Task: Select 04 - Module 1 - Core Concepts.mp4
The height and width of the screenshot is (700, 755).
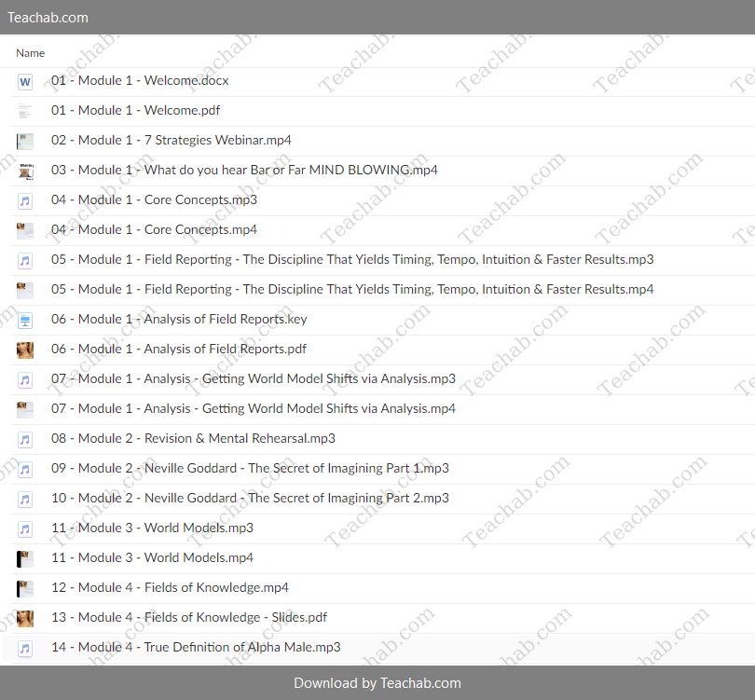Action: pyautogui.click(x=154, y=229)
